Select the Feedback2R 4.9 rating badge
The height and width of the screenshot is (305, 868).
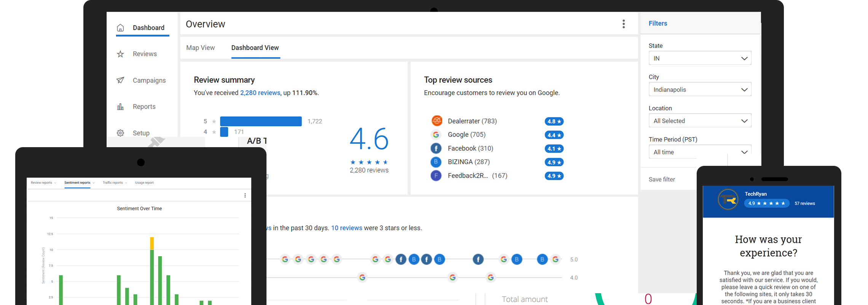point(554,176)
